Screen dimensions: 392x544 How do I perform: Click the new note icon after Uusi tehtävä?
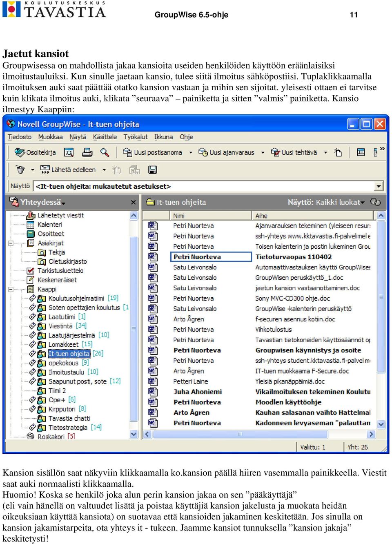pyautogui.click(x=338, y=152)
